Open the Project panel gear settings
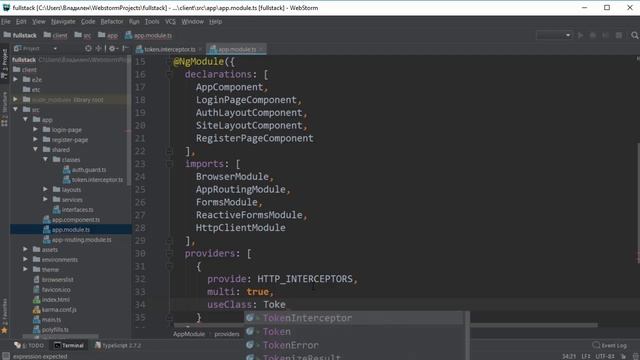The height and width of the screenshot is (360, 640). [113, 49]
